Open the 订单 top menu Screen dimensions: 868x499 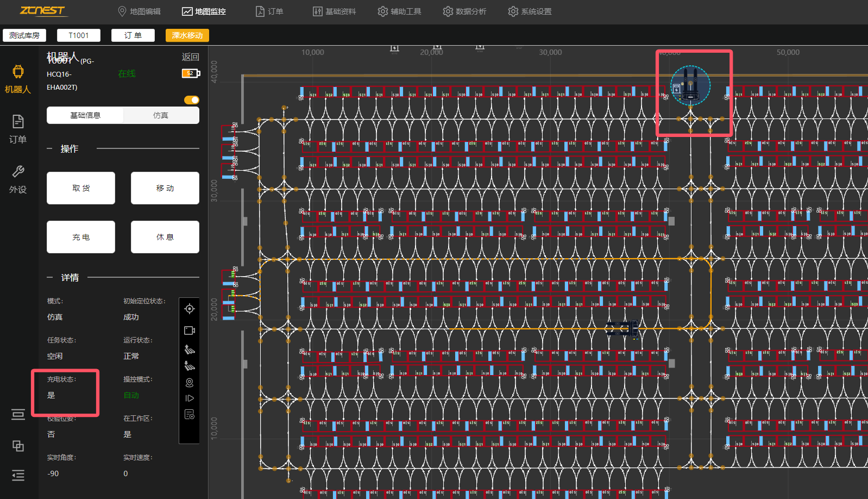[x=269, y=11]
